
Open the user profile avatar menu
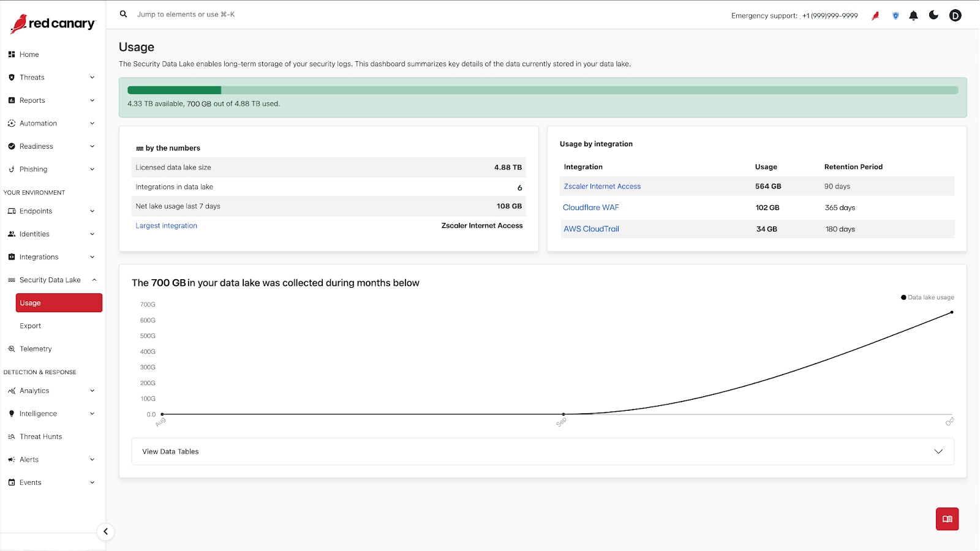[x=955, y=16]
